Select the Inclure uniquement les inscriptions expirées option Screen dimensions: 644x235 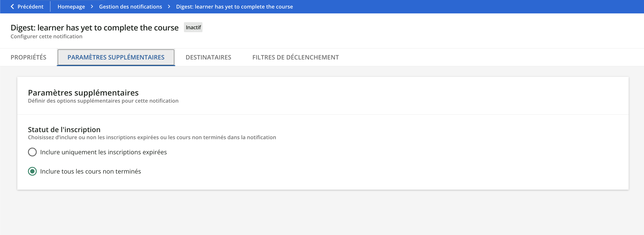[32, 152]
